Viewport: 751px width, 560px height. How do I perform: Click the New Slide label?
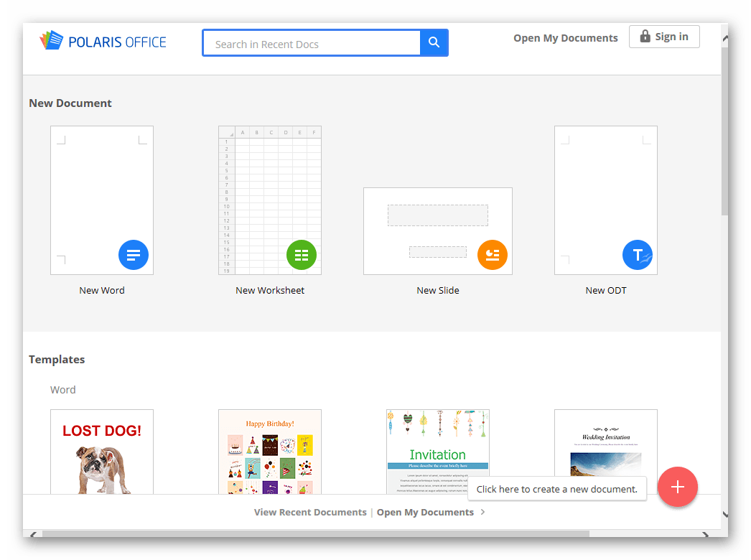438,290
